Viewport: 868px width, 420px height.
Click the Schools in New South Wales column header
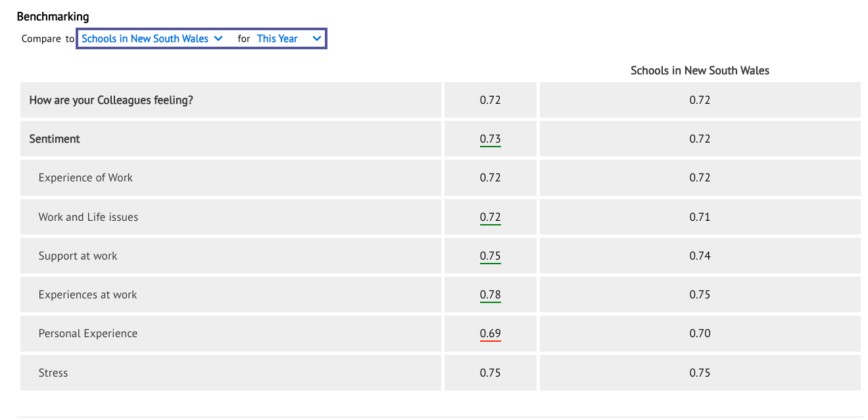[x=700, y=70]
